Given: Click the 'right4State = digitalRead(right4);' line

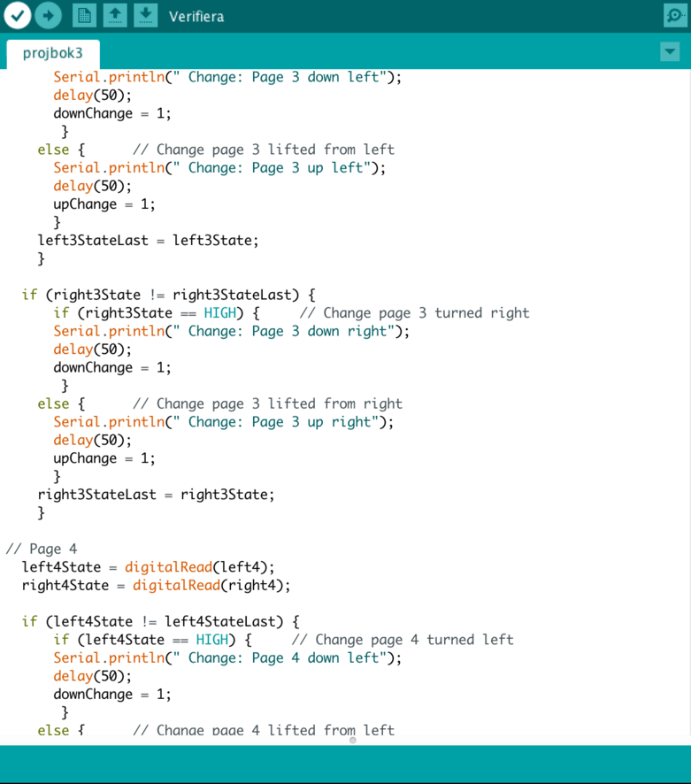Looking at the screenshot, I should coord(156,586).
